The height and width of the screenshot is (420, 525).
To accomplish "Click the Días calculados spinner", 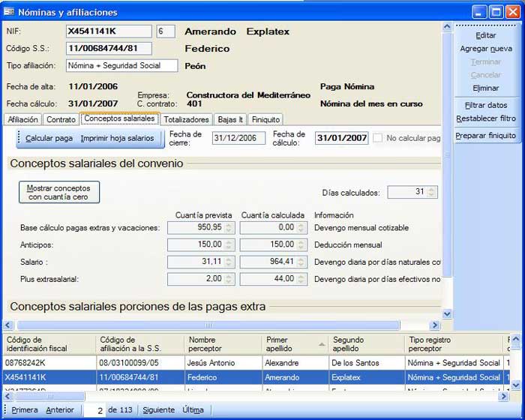I will 433,192.
